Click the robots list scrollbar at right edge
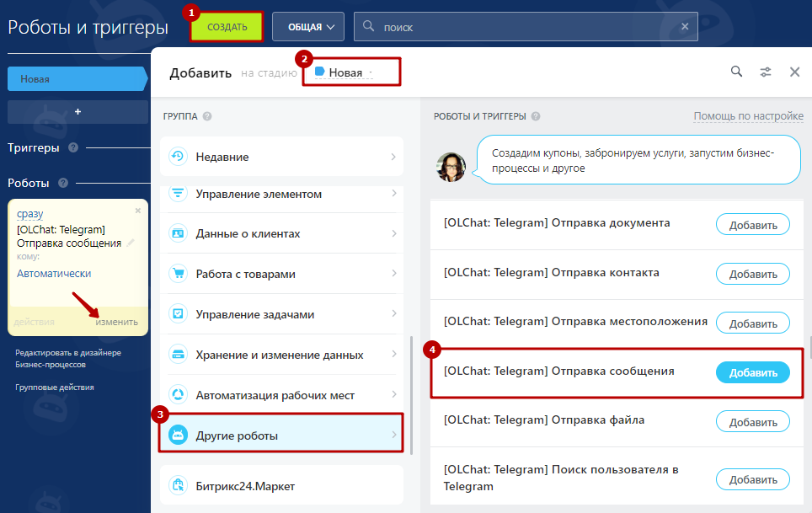 (x=810, y=348)
